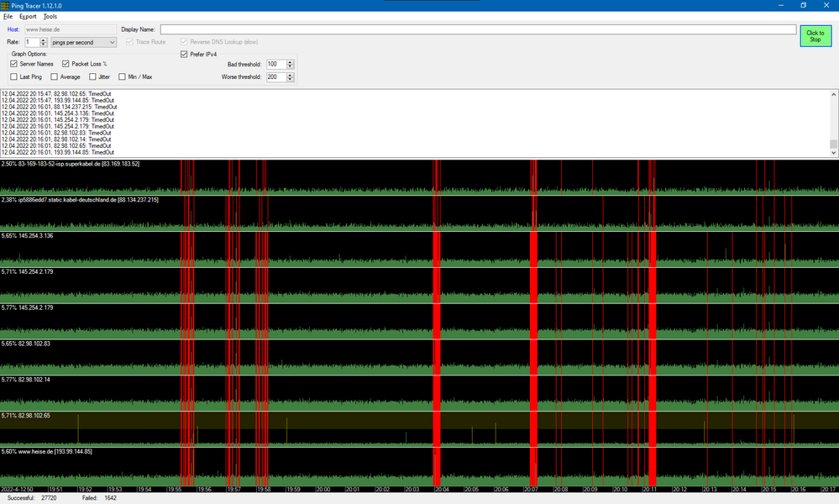Click the 5,65% 82.98.102.83 graph label
The width and height of the screenshot is (839, 504).
point(26,344)
